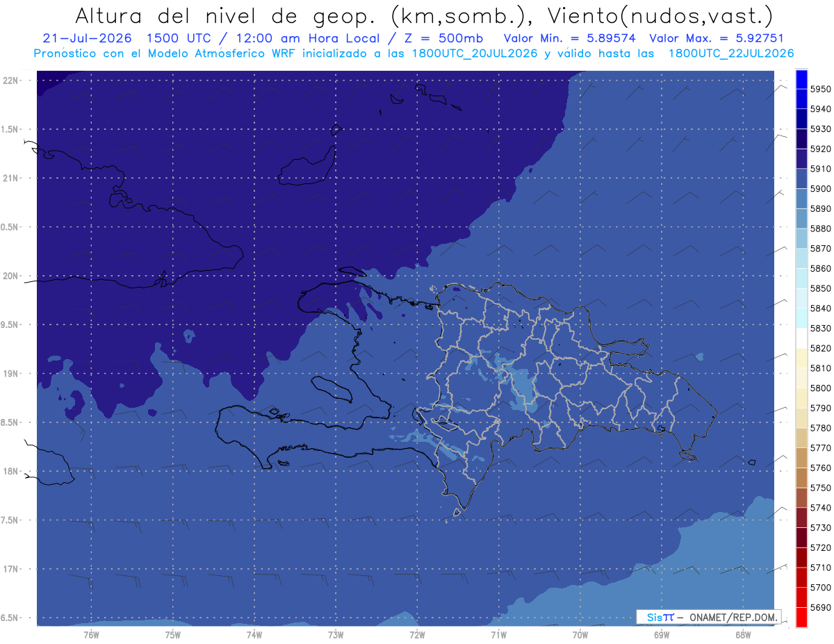Viewport: 834px width, 644px height.
Task: Click the legend swatch between 5910 and 5920
Action: [x=801, y=158]
